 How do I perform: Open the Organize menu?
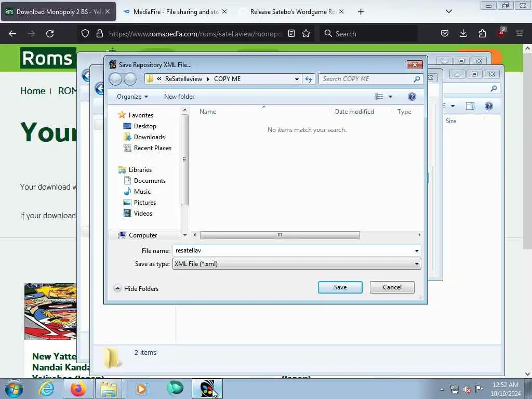(132, 96)
